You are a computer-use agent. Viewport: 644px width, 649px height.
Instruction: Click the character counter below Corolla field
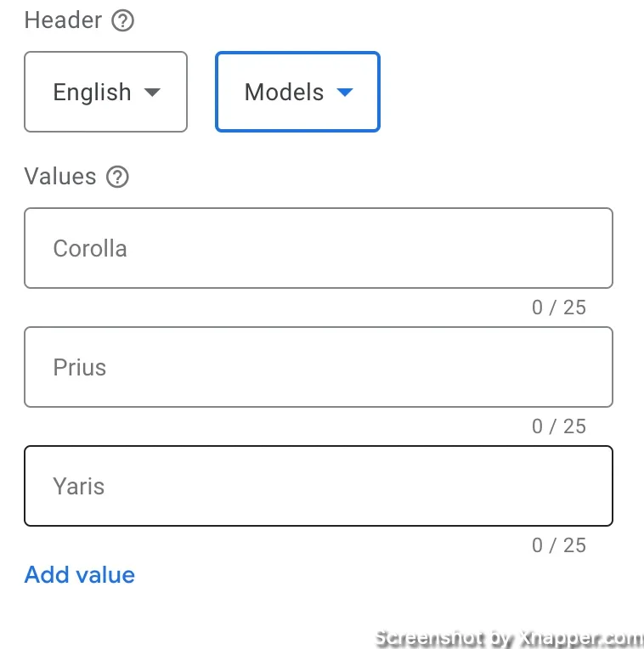(x=559, y=308)
